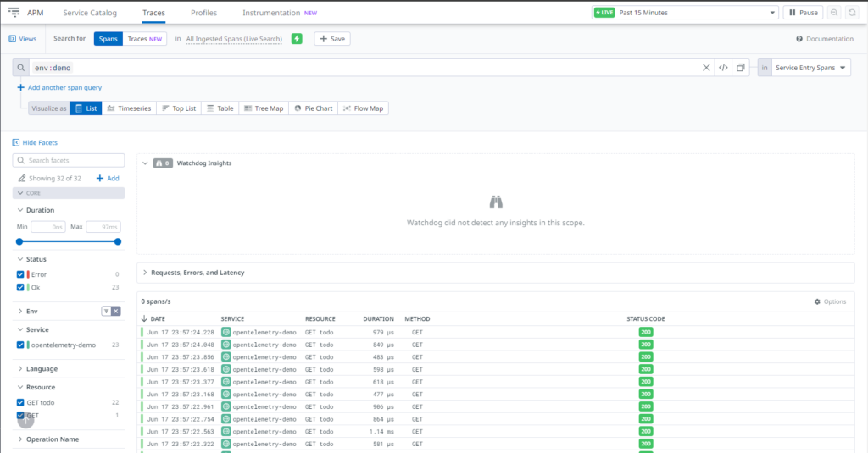
Task: Click the plus icon for another span query
Action: point(20,87)
